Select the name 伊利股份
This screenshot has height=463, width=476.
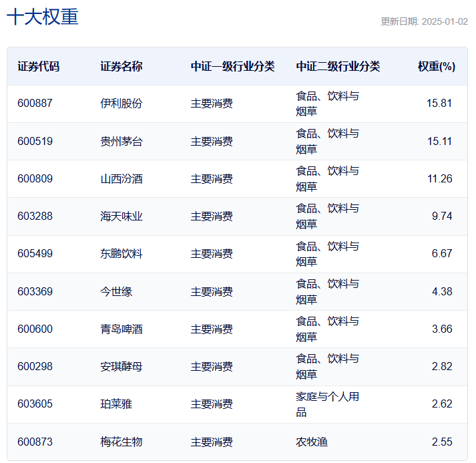pyautogui.click(x=122, y=104)
